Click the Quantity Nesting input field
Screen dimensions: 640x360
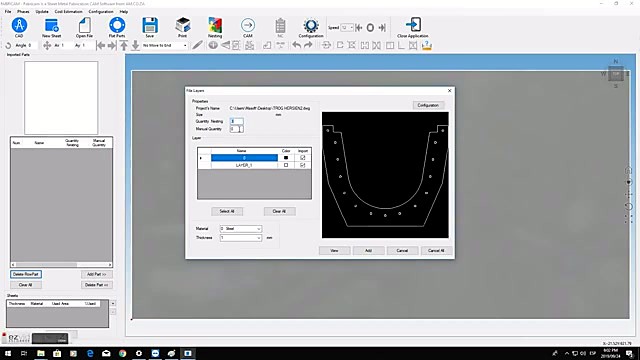point(236,121)
